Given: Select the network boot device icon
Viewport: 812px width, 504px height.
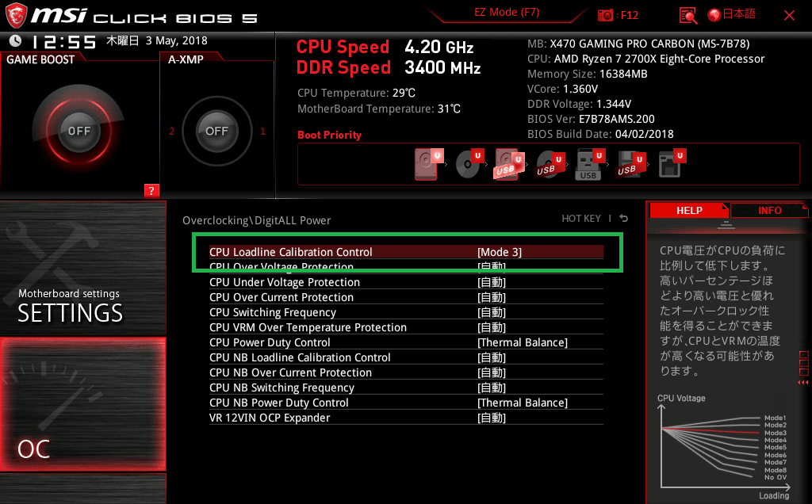Looking at the screenshot, I should (x=672, y=164).
